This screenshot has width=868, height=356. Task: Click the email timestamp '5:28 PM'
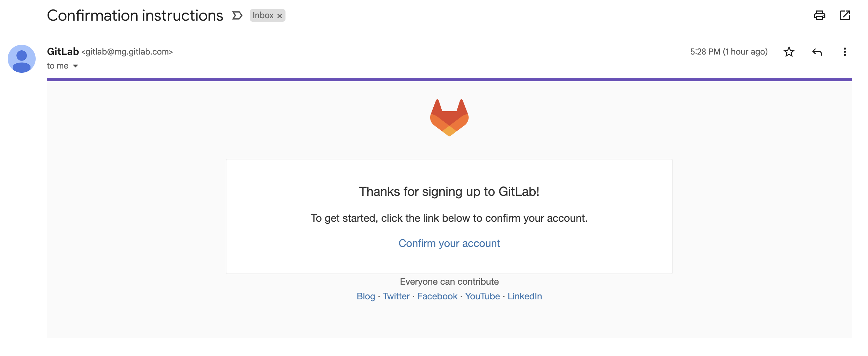point(706,51)
